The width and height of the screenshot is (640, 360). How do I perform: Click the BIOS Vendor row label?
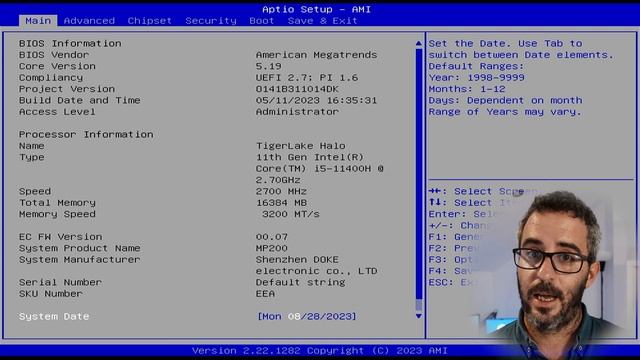click(54, 55)
